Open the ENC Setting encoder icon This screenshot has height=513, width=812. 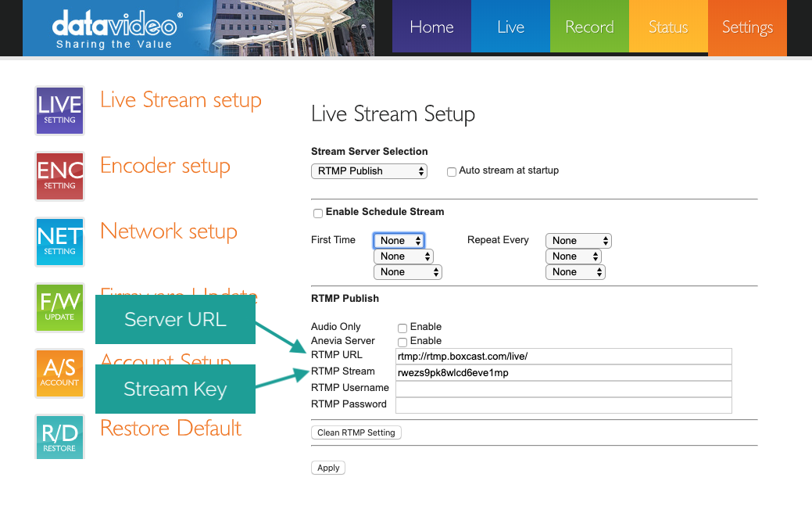[59, 176]
